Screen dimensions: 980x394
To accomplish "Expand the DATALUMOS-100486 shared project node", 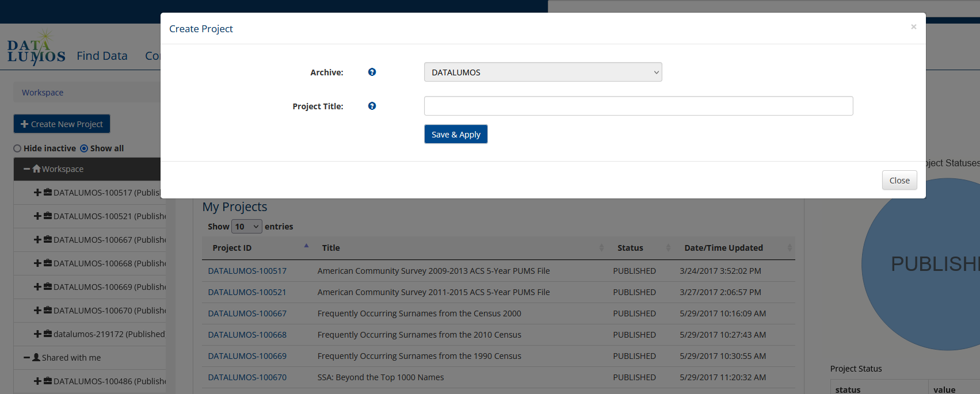I will [37, 381].
